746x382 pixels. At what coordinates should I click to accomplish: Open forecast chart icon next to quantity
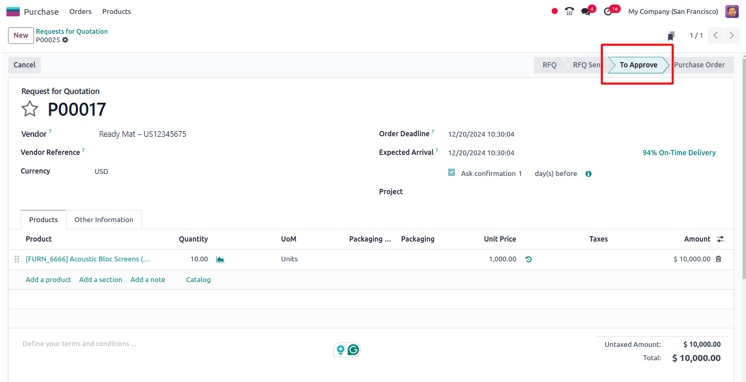(x=220, y=259)
